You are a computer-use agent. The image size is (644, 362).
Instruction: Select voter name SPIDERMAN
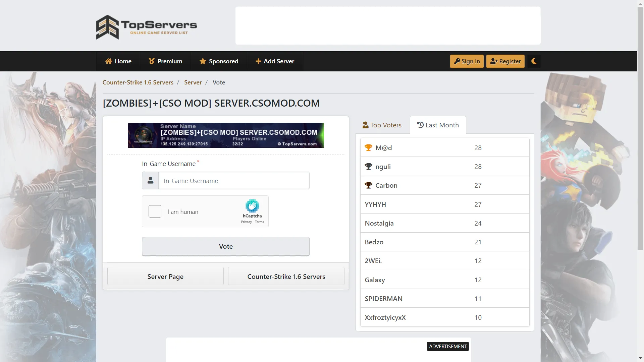(383, 299)
